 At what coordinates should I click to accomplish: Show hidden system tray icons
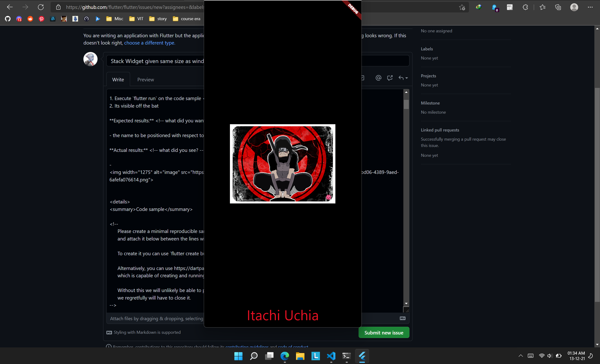pos(521,356)
